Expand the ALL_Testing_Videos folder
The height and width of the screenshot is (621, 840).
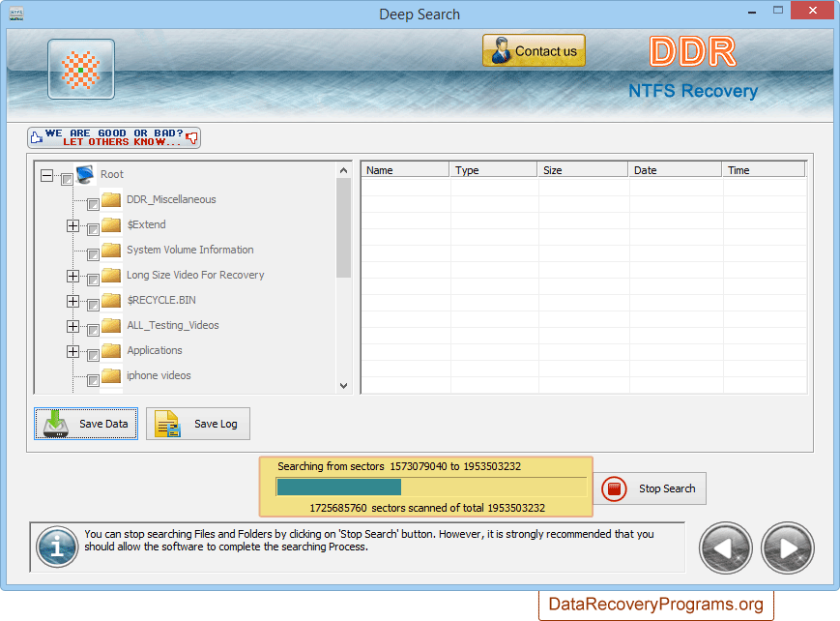(x=72, y=327)
